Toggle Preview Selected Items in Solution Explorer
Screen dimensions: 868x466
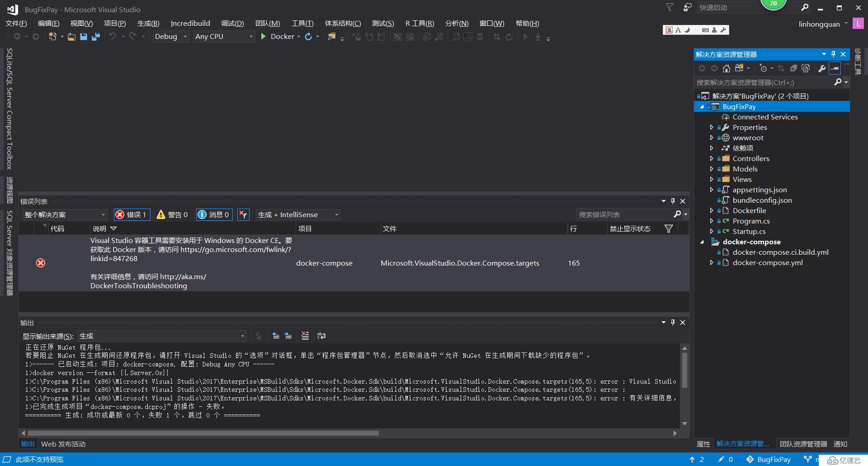[835, 68]
